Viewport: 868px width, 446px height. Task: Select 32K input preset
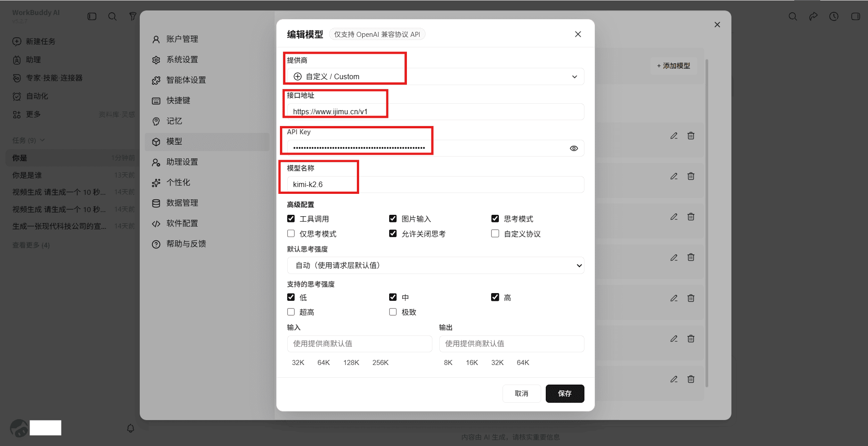(x=298, y=363)
